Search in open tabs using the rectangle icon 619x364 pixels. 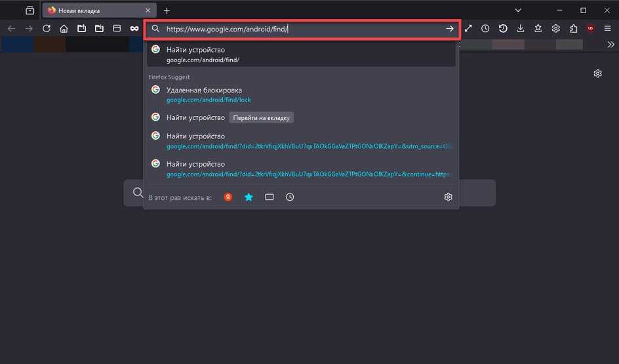[270, 197]
